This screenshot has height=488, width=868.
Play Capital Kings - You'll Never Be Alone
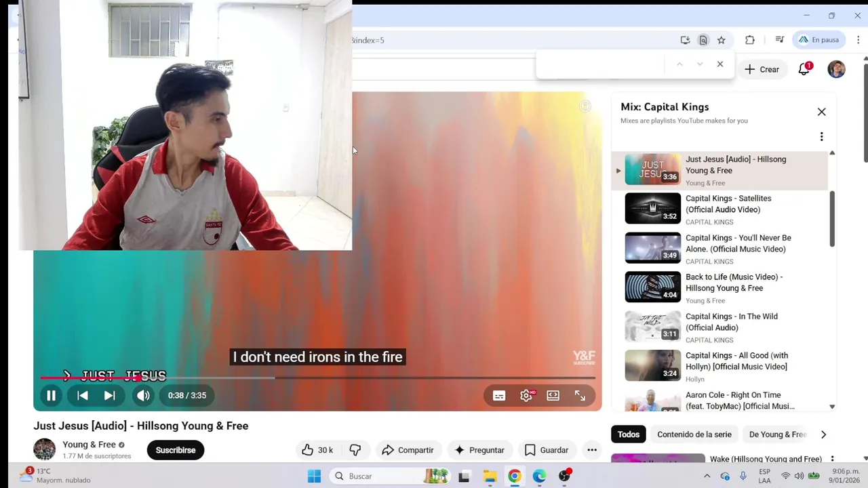point(720,249)
